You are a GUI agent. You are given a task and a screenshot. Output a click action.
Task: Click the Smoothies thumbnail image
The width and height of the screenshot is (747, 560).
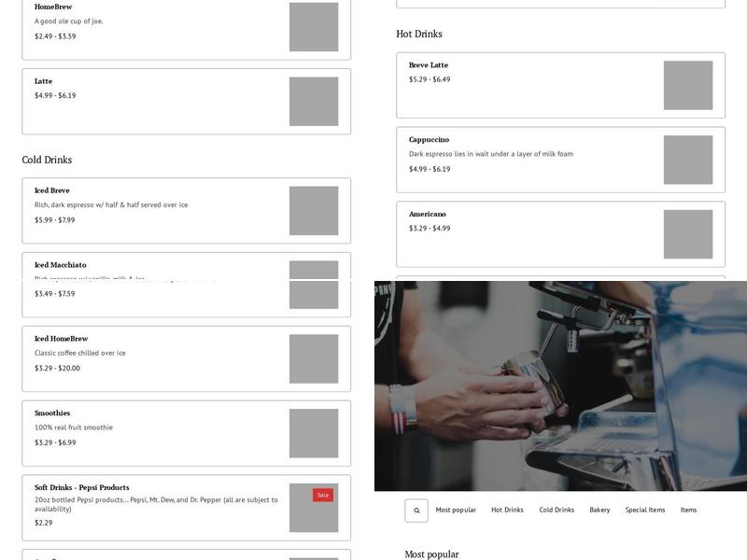click(314, 433)
